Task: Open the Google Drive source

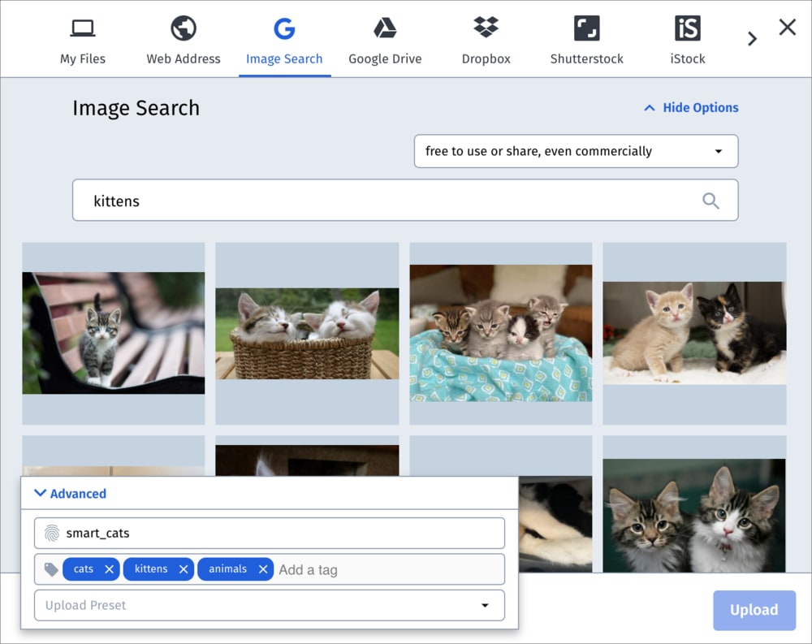Action: (385, 38)
